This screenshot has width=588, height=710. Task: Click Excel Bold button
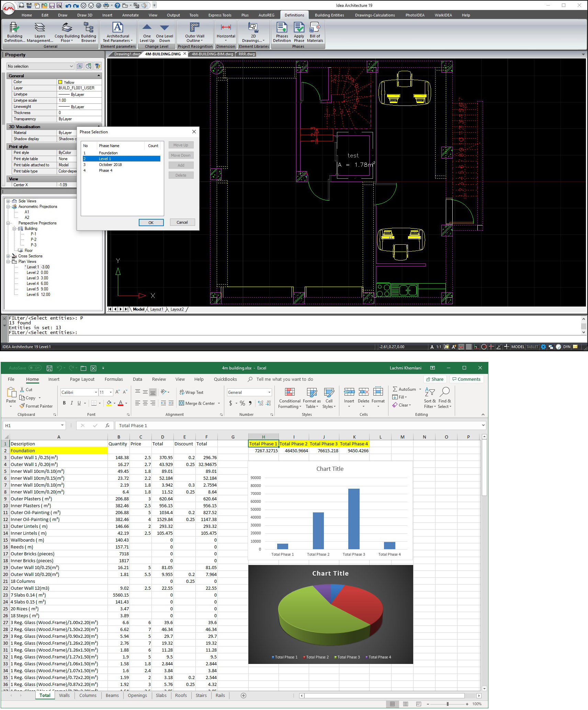[x=64, y=403]
